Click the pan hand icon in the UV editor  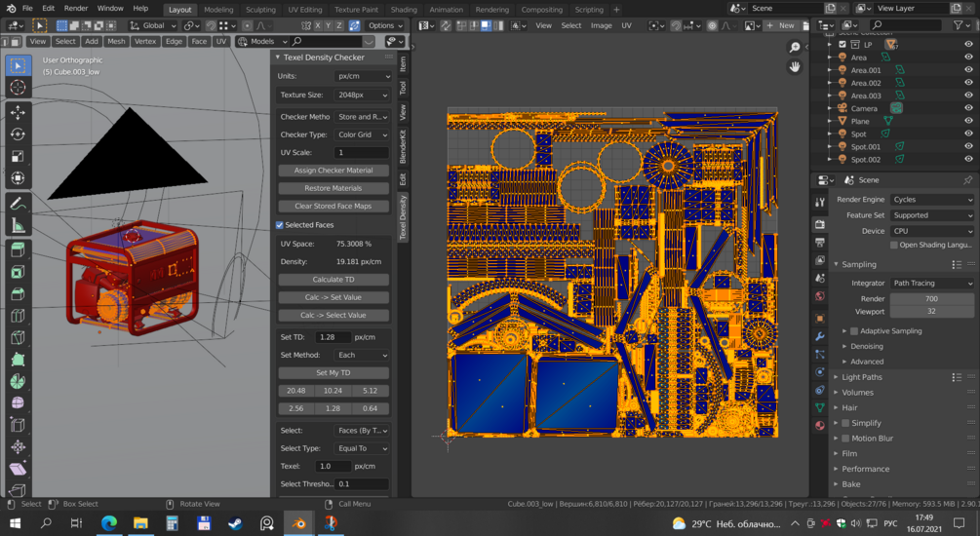[x=795, y=67]
